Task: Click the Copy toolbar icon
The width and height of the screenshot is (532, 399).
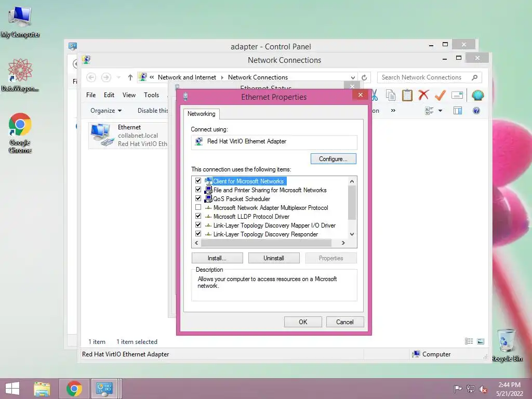Action: 391,96
